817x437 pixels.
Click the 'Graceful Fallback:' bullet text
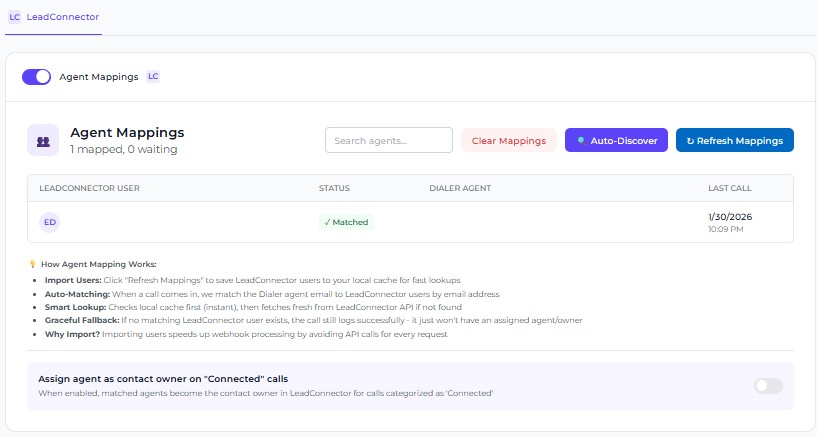tap(82, 320)
